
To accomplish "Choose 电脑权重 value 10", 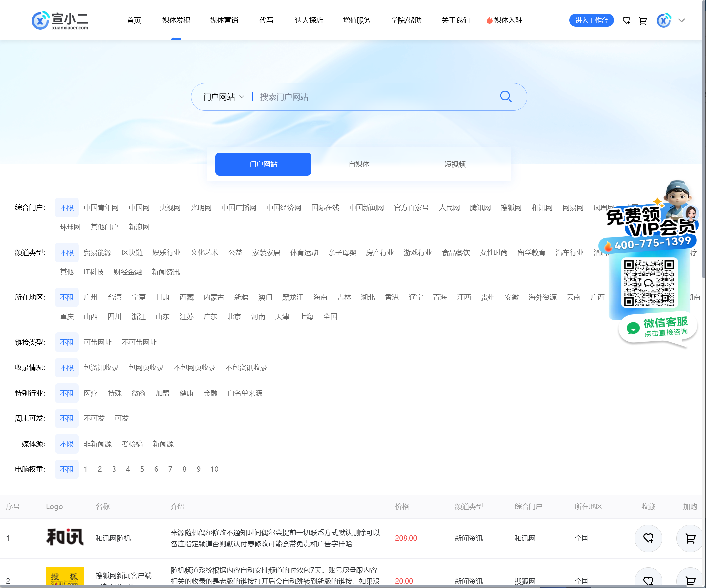I will (214, 469).
